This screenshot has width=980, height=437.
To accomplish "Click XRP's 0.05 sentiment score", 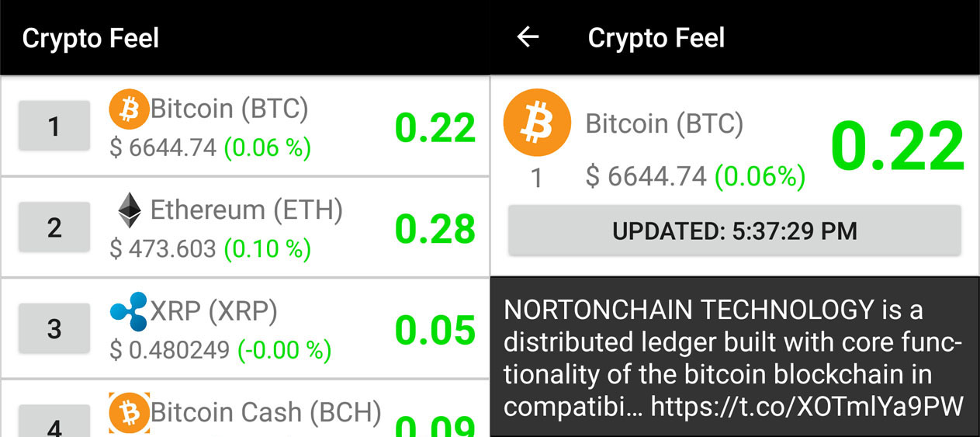I will [x=435, y=330].
